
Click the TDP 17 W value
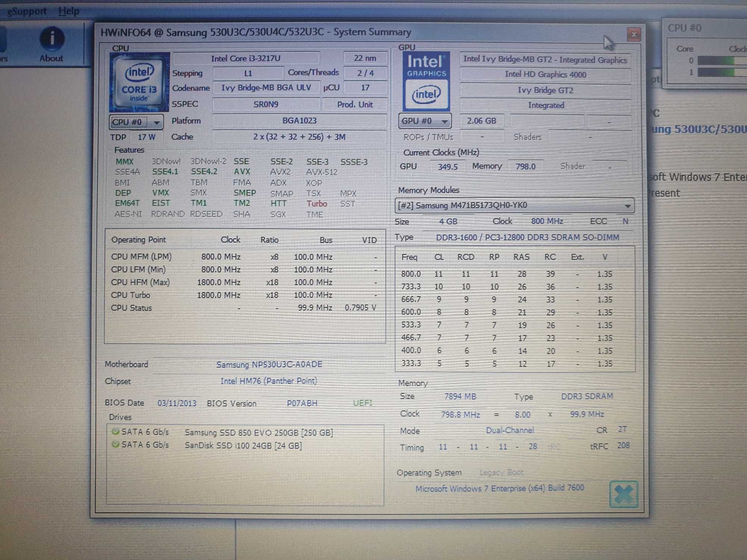click(x=146, y=137)
